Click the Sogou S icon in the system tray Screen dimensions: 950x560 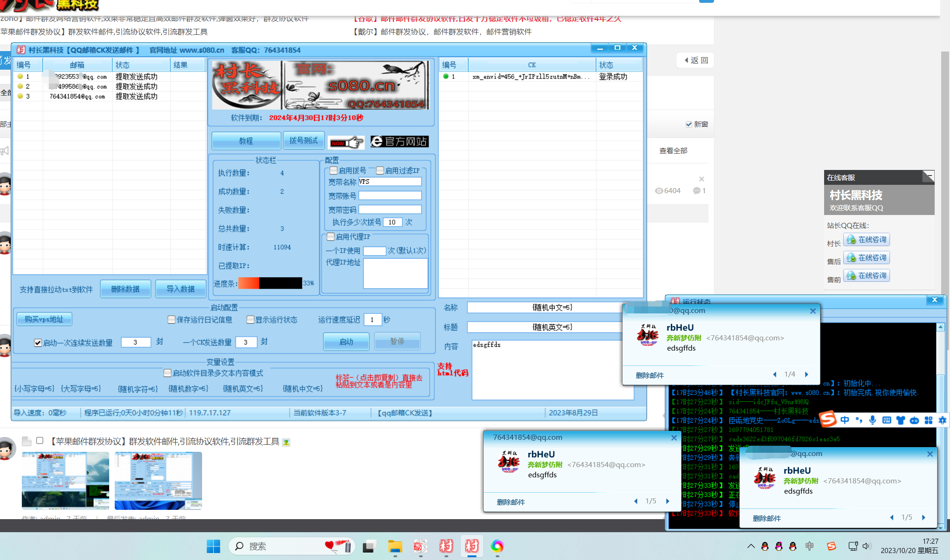tap(832, 546)
